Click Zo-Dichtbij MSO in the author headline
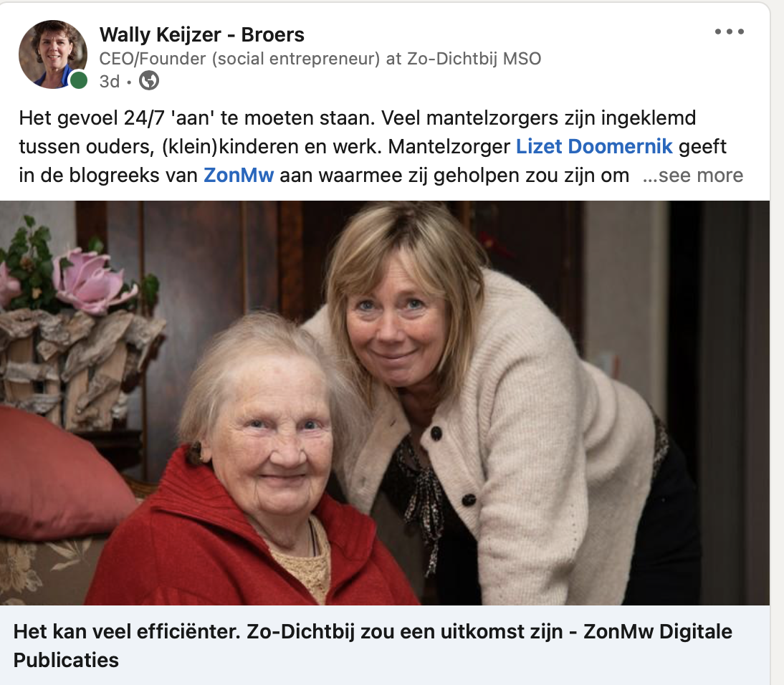Screen dimensions: 784x685 tap(474, 59)
